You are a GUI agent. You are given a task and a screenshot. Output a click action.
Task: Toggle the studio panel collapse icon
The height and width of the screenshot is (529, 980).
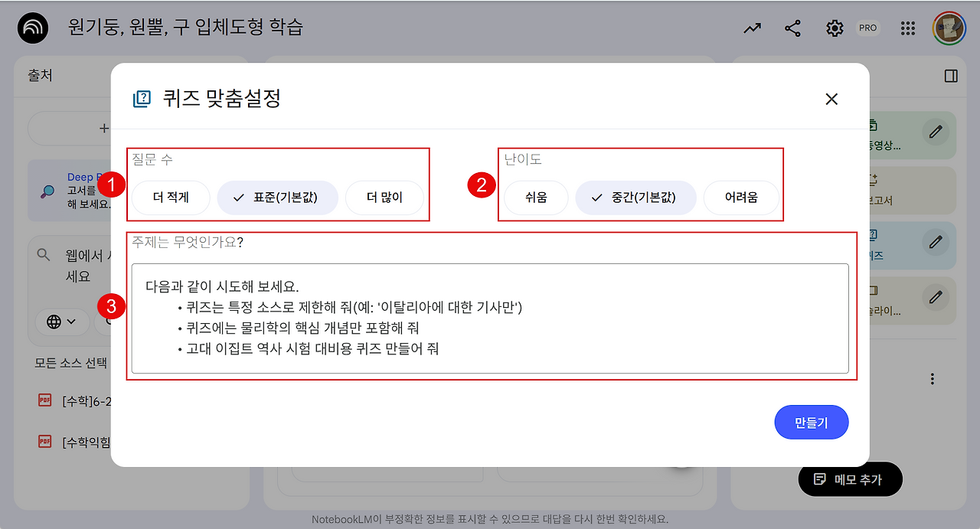tap(951, 76)
